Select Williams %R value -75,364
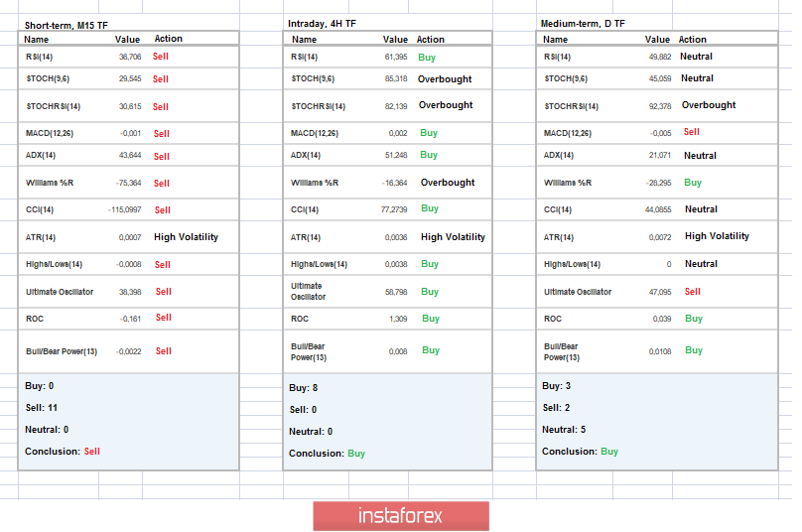Image resolution: width=802 pixels, height=532 pixels. click(128, 183)
